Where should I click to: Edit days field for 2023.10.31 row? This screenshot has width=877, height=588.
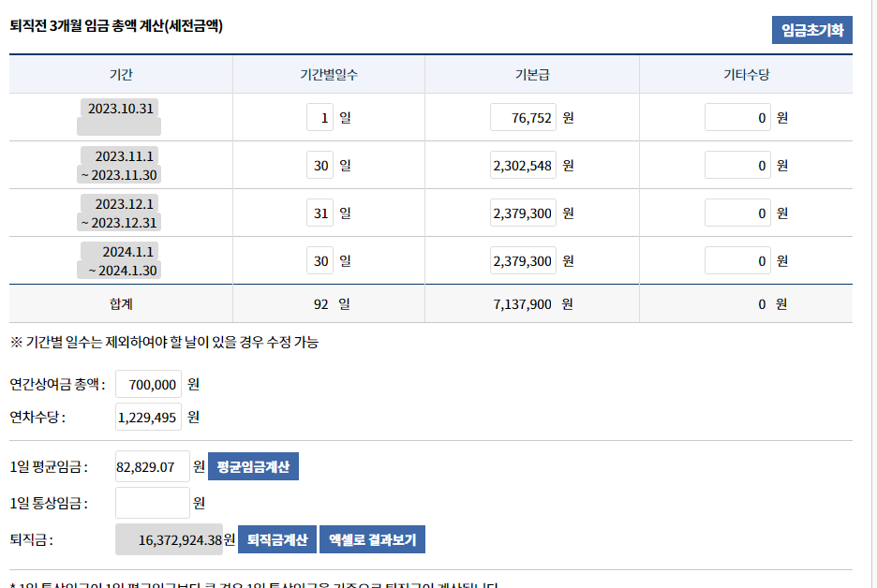320,118
